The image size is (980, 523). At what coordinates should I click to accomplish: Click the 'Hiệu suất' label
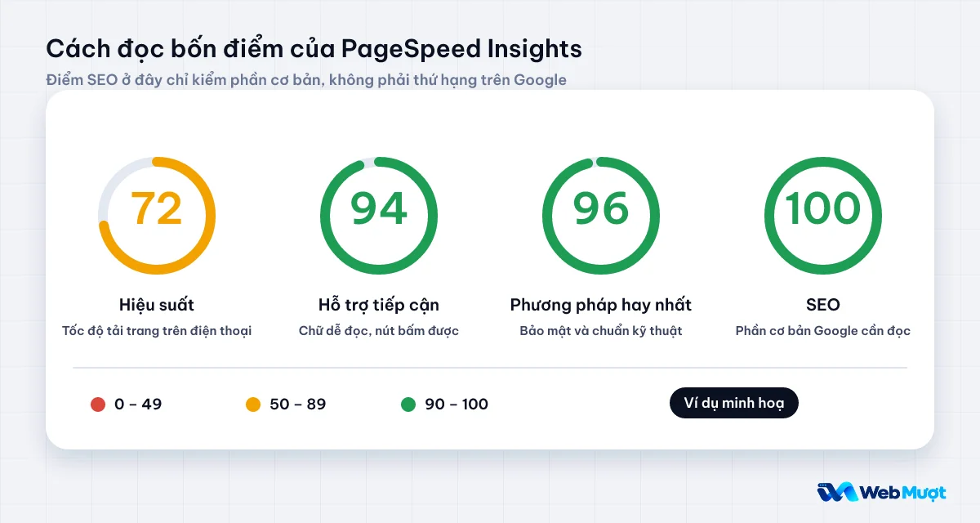pos(157,305)
